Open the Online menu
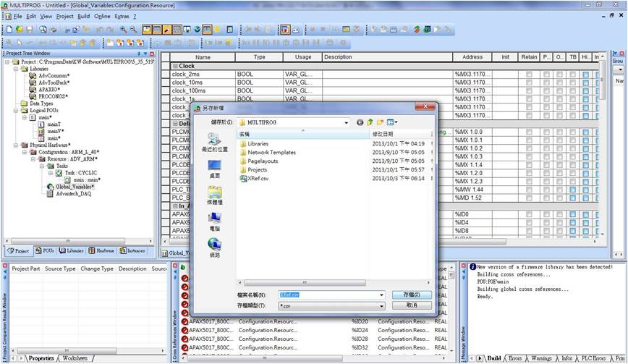The image size is (628, 364). coord(102,17)
